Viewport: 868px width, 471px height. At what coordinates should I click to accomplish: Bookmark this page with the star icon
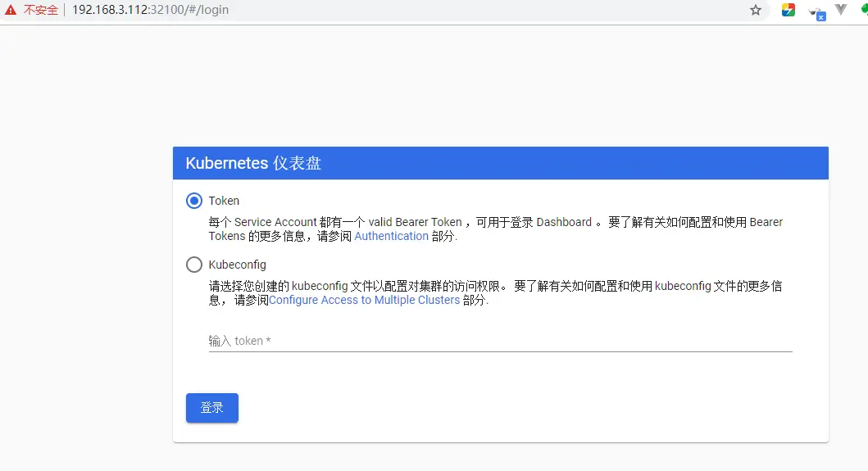pos(756,10)
